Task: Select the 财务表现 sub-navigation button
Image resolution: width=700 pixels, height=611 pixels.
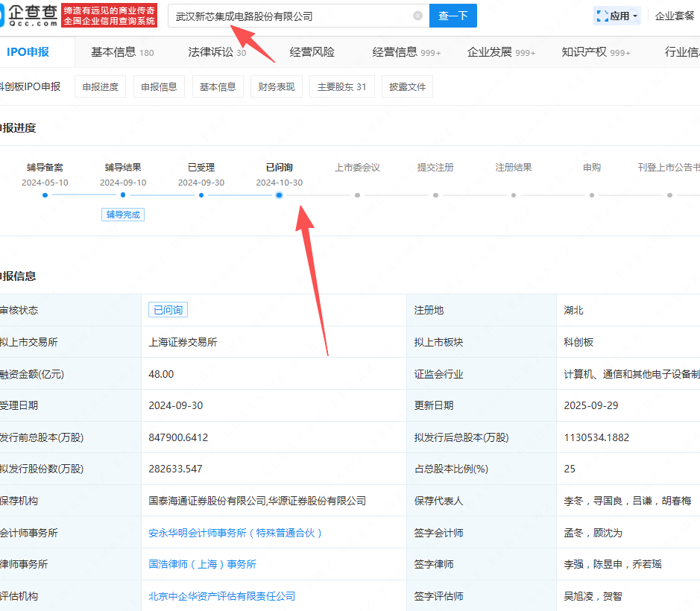Action: [276, 87]
